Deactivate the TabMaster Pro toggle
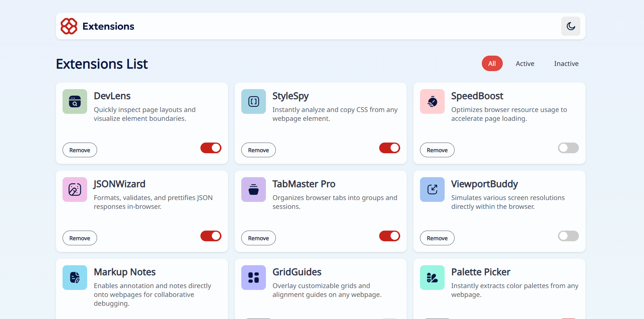The image size is (644, 319). (x=389, y=236)
